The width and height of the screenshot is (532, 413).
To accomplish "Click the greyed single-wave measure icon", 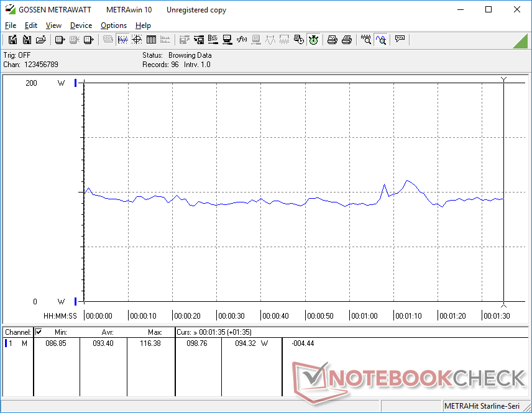I will coord(270,40).
